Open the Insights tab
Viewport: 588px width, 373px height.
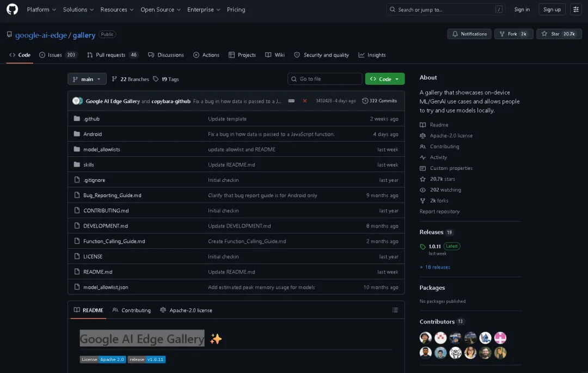tap(372, 55)
